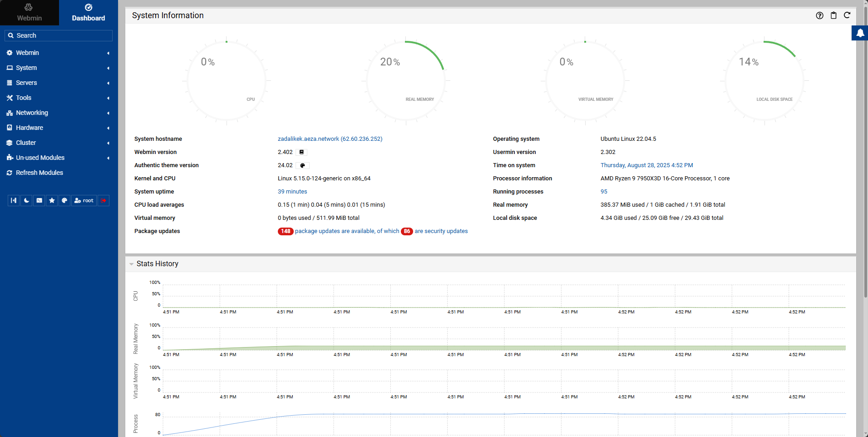This screenshot has width=868, height=437.
Task: Switch to the Webmin tab
Action: point(29,13)
